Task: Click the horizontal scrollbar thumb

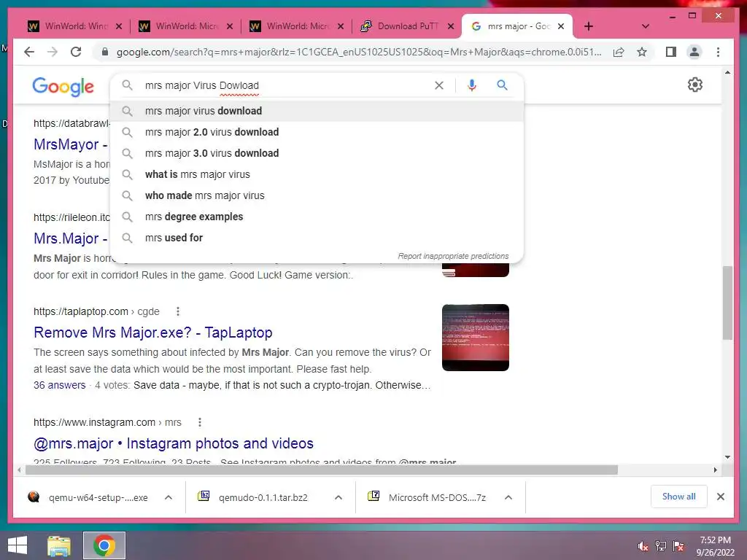Action: click(322, 470)
